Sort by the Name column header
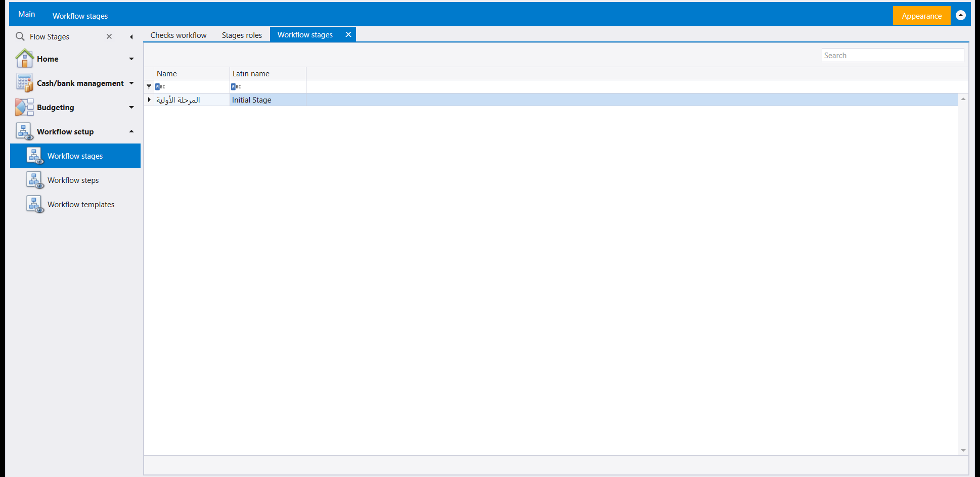The image size is (980, 477). click(x=192, y=74)
